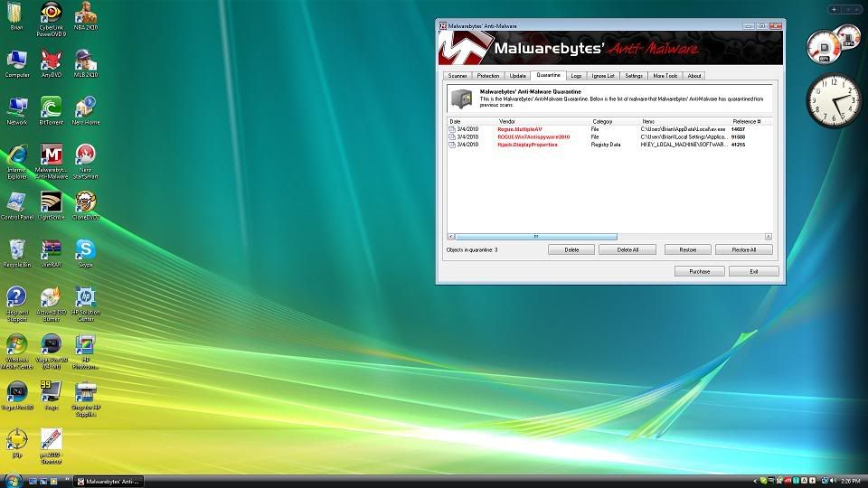Sort quarantine list by Date column
This screenshot has height=488, width=868.
click(x=472, y=122)
